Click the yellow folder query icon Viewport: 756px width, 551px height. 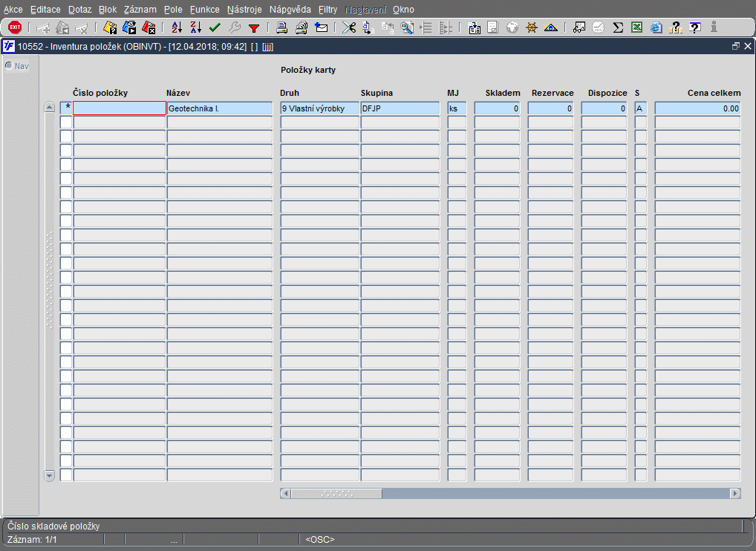110,27
